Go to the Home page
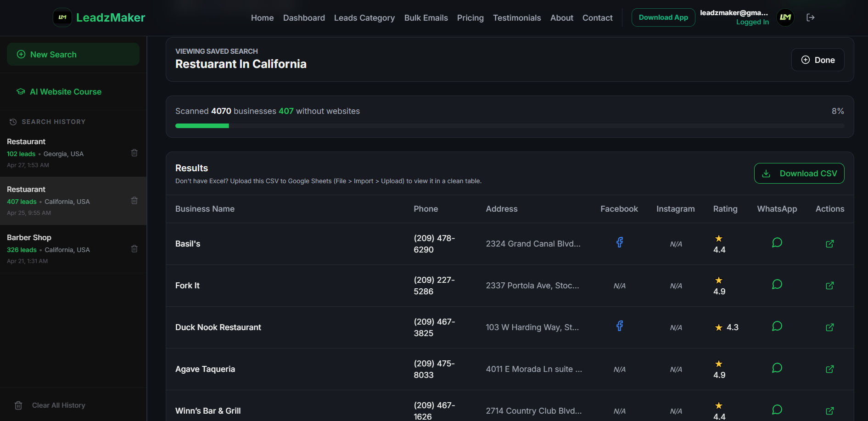This screenshot has height=421, width=868. [x=262, y=18]
